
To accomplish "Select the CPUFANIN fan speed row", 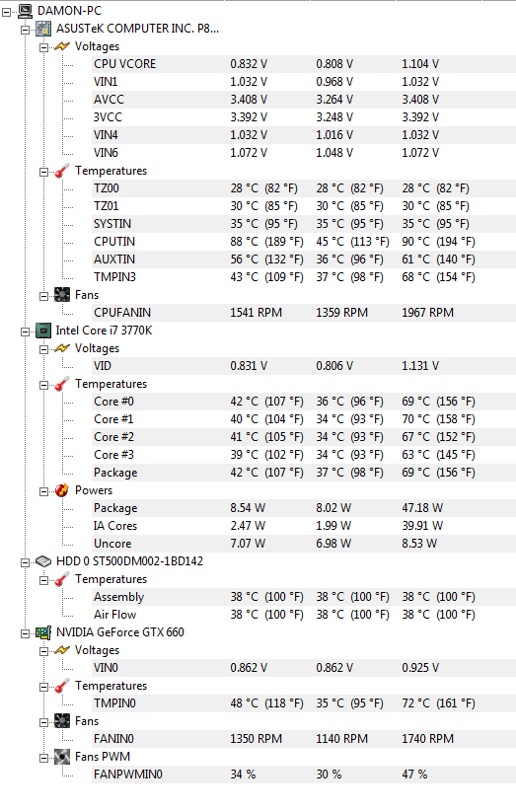I will [304, 313].
